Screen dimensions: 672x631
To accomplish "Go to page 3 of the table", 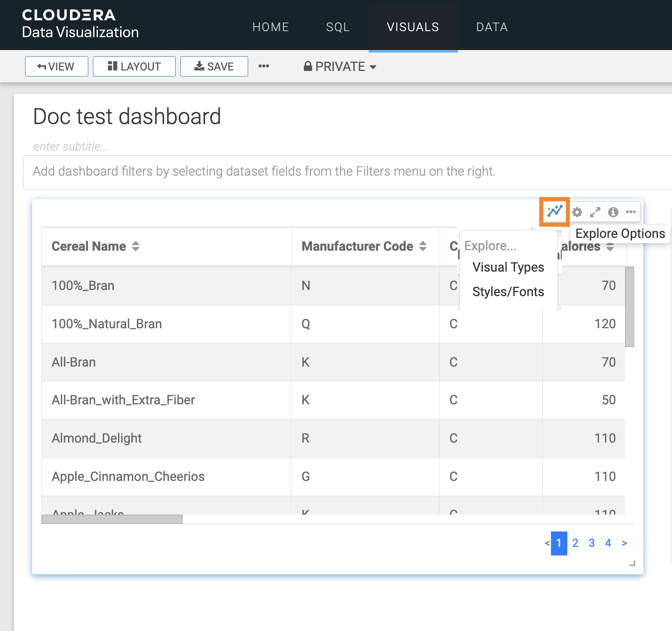I will 591,543.
